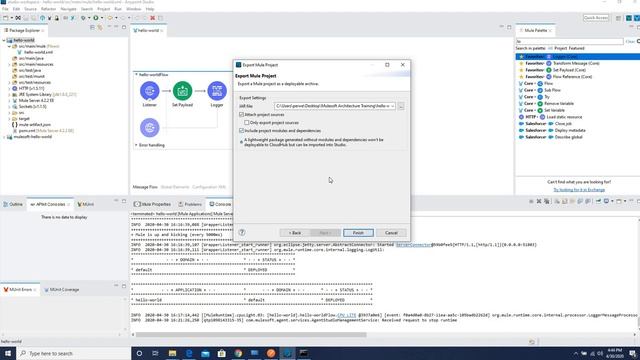Select Salesforce Deploy metadata in palette
Screen dimensions: 640x360
point(570,130)
